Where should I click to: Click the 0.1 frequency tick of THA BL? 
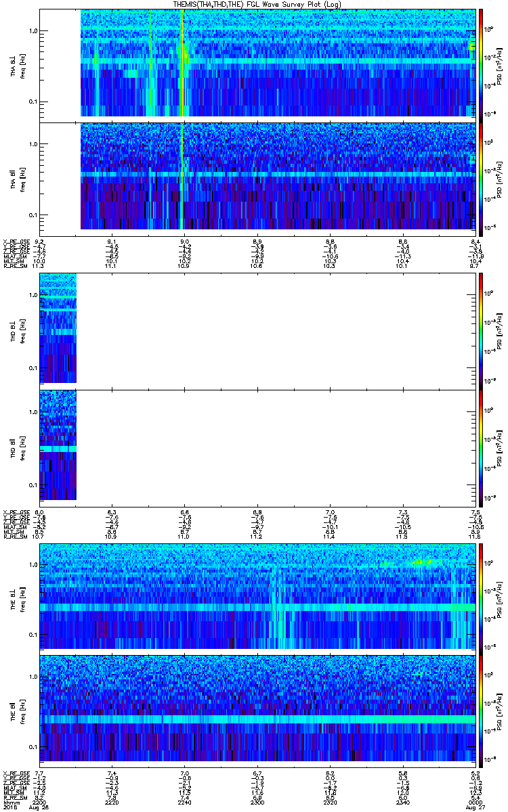(x=33, y=102)
